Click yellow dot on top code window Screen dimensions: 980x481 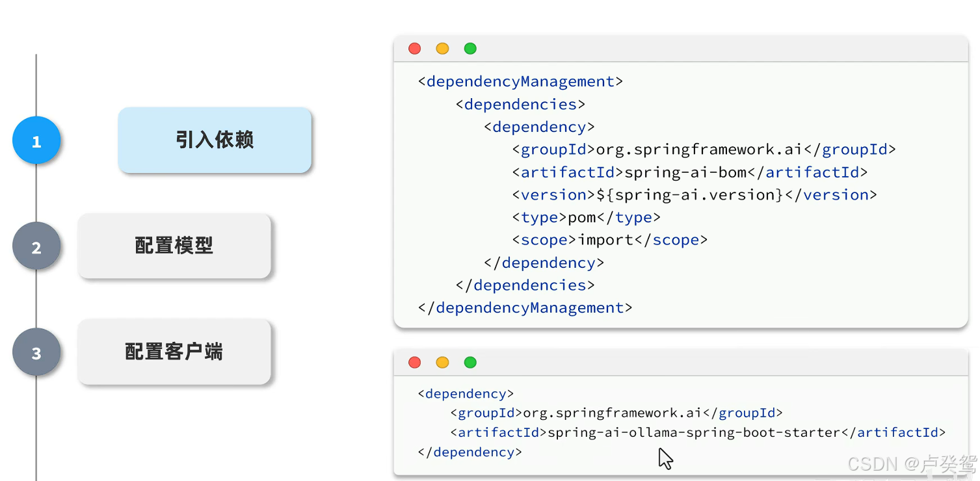click(x=442, y=49)
